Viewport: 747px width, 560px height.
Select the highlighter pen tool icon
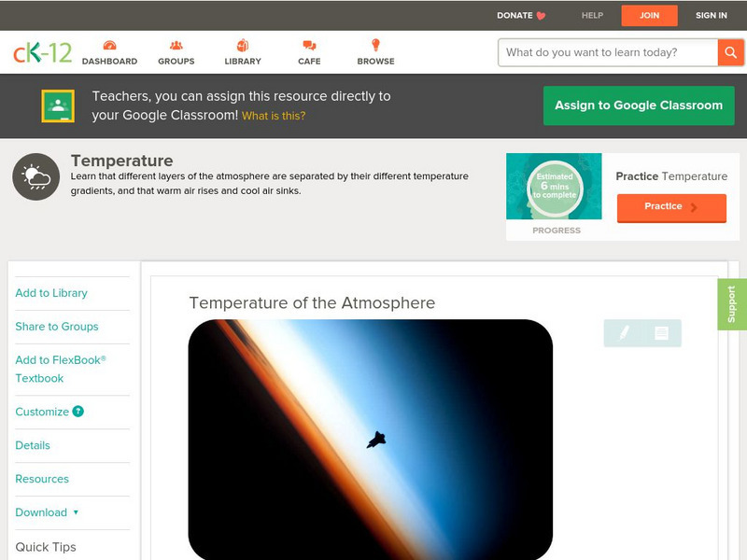tap(624, 333)
